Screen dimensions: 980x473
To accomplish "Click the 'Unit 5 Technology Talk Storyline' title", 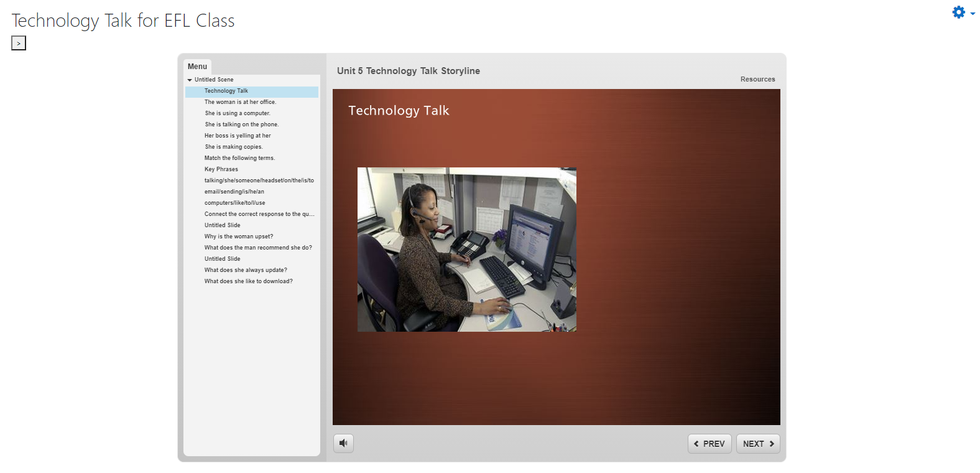I will tap(409, 71).
